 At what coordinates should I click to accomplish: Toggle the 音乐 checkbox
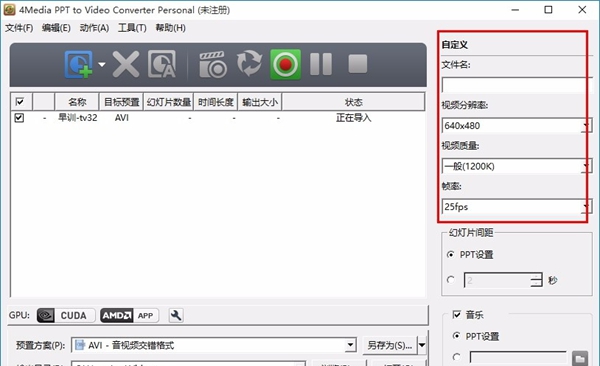[x=457, y=314]
